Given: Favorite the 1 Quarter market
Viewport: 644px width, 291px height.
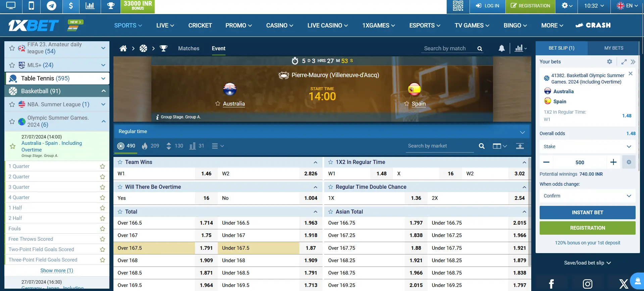Looking at the screenshot, I should [x=102, y=166].
